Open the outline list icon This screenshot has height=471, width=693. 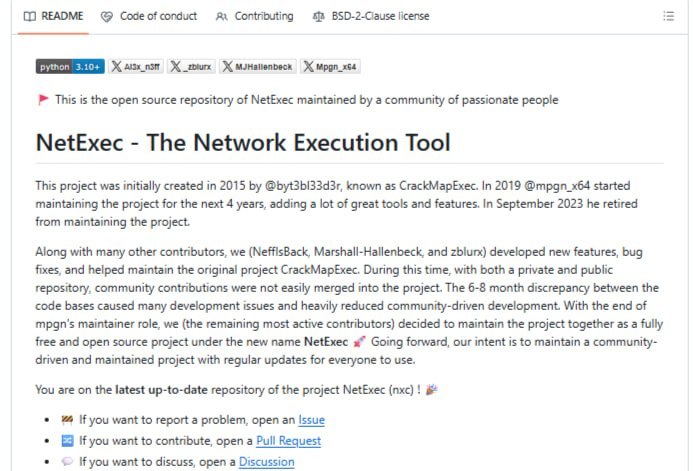coord(668,16)
